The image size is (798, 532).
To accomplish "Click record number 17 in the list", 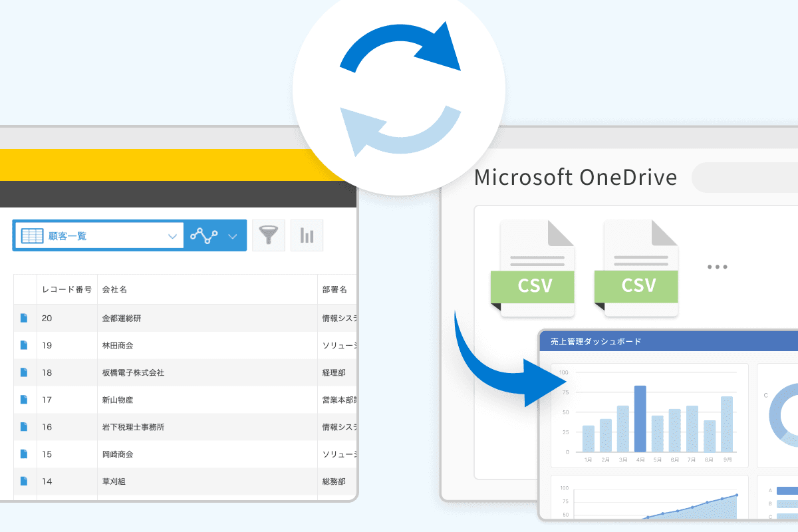I will (x=48, y=400).
